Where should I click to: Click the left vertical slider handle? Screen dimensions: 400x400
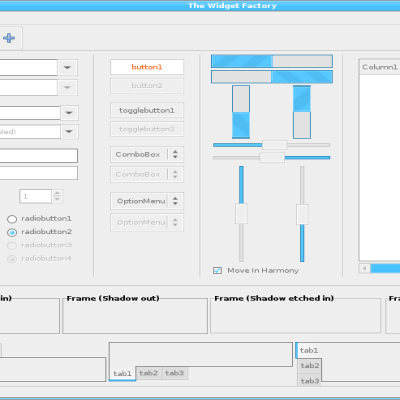(241, 214)
